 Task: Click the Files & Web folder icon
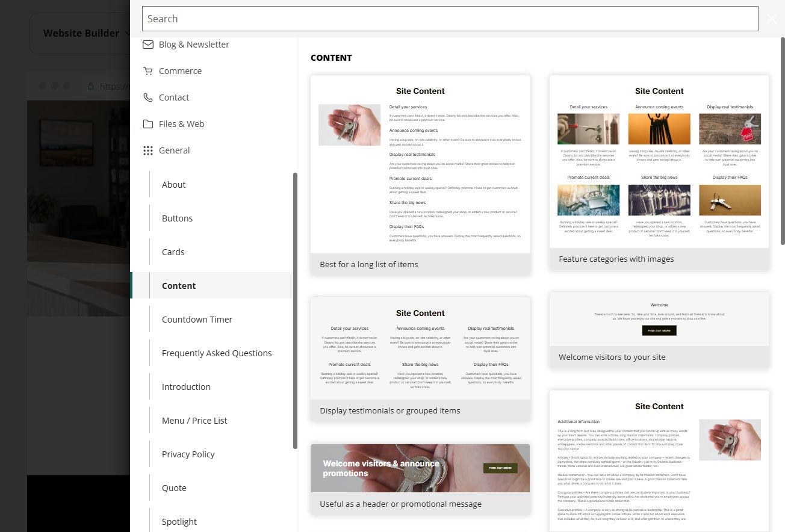point(147,124)
